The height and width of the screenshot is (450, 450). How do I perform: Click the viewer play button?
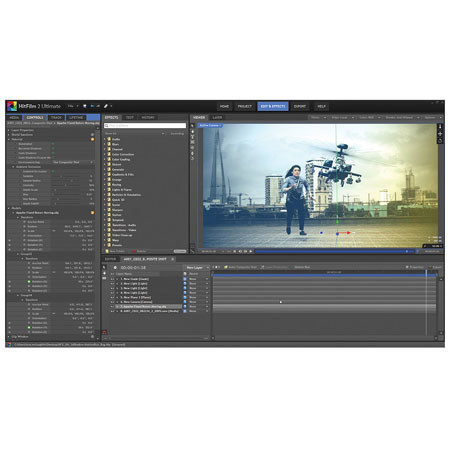[251, 251]
